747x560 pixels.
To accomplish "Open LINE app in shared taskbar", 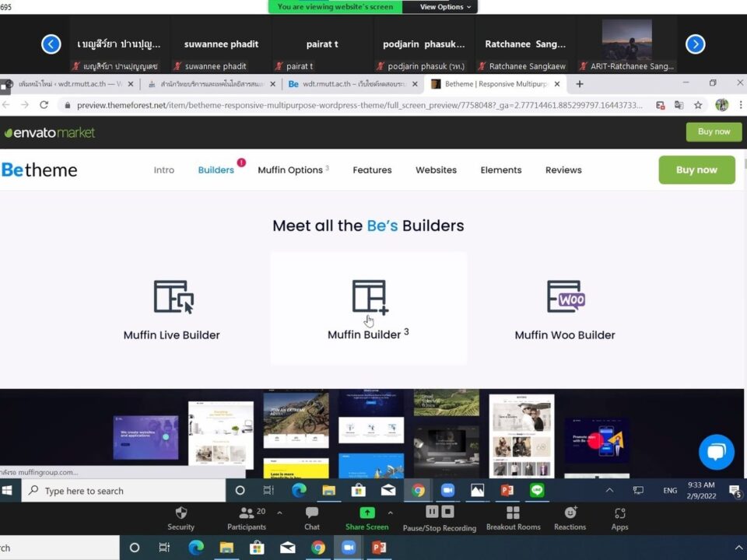I will [x=537, y=491].
